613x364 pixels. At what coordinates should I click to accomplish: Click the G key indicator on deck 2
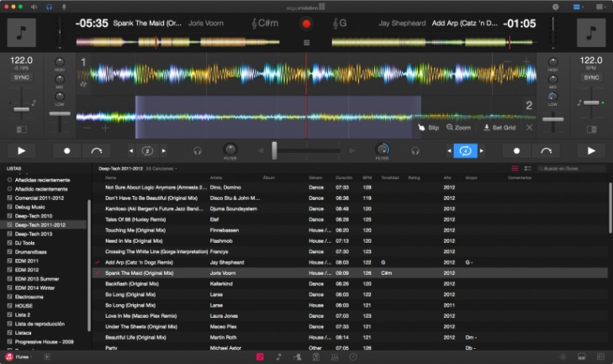(x=340, y=23)
